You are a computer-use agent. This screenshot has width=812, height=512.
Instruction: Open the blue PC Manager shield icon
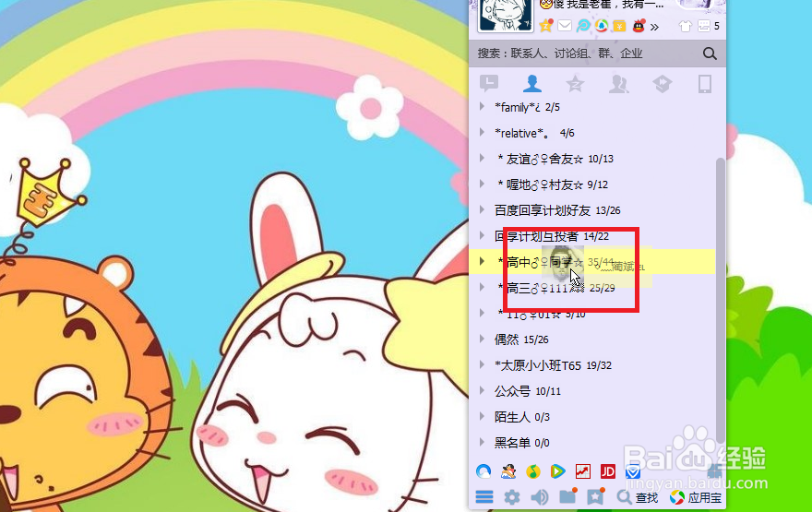(633, 471)
